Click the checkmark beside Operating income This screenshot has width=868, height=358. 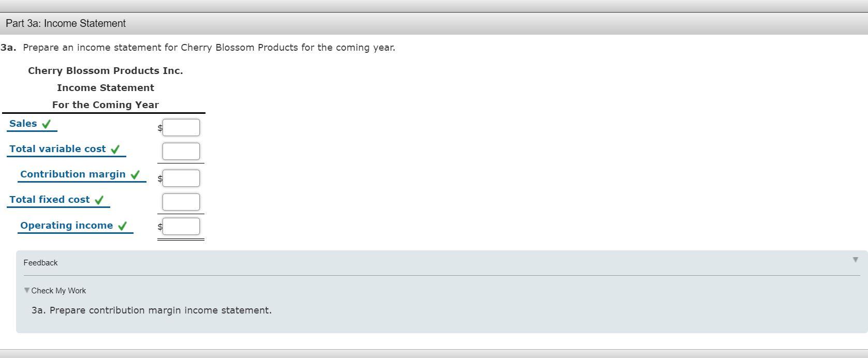point(123,225)
